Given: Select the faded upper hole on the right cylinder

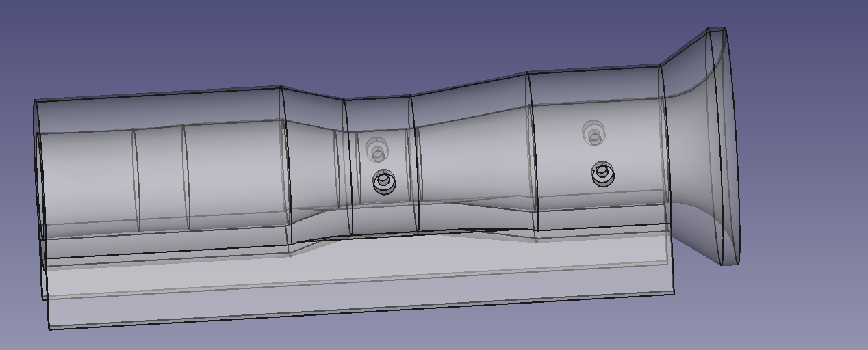Looking at the screenshot, I should click(x=593, y=132).
